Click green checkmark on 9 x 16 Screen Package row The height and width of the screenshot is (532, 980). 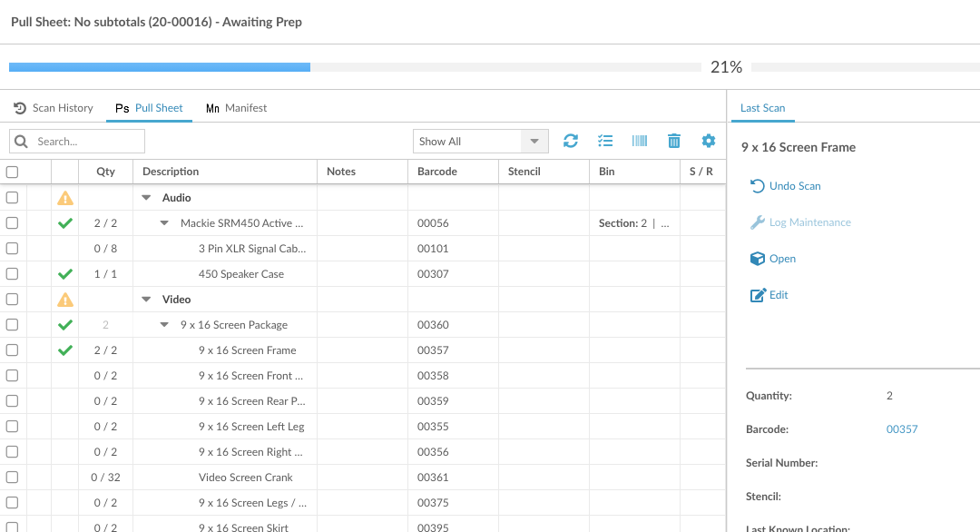[x=65, y=325]
